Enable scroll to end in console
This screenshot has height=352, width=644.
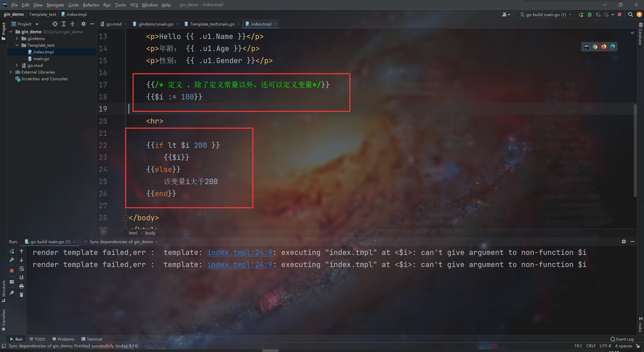[x=21, y=277]
